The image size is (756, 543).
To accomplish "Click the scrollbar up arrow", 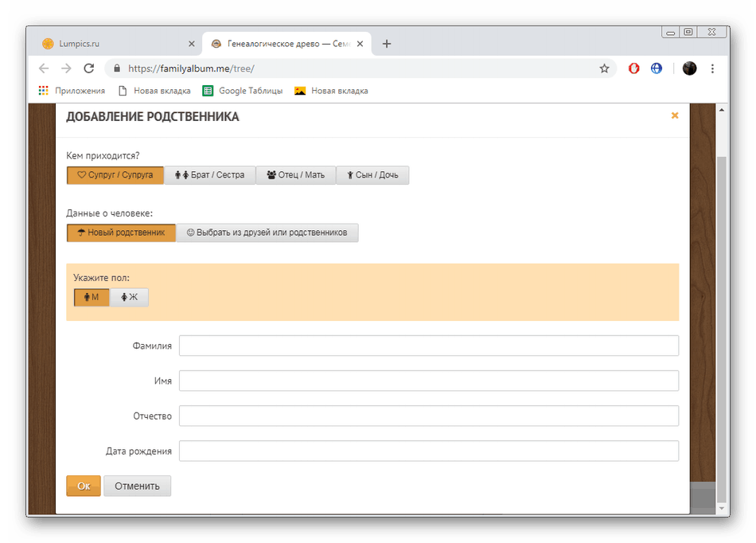I will 721,110.
